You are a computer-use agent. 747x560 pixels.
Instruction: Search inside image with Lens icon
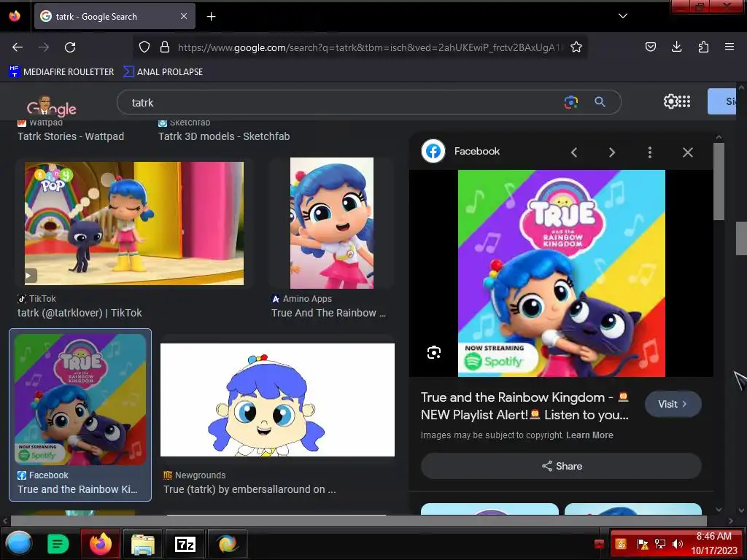pyautogui.click(x=434, y=352)
